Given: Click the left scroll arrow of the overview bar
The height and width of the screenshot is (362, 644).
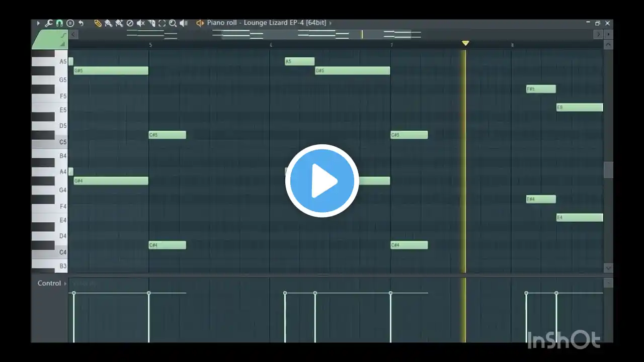Looking at the screenshot, I should pos(73,34).
